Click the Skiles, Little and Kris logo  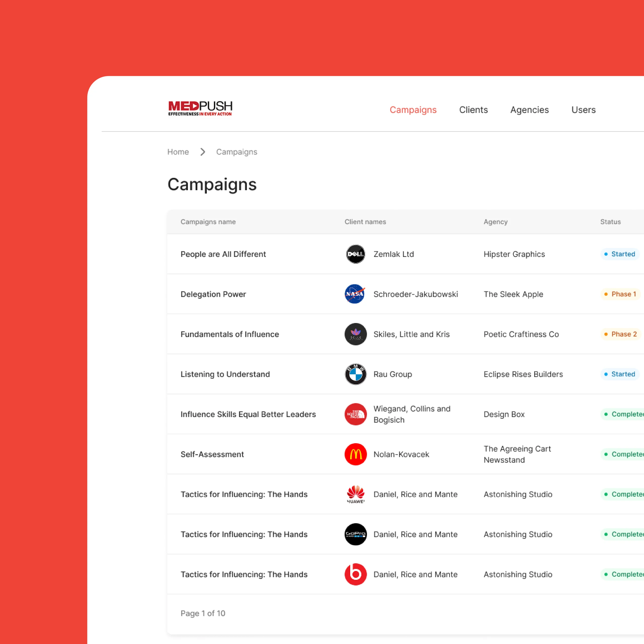click(355, 334)
